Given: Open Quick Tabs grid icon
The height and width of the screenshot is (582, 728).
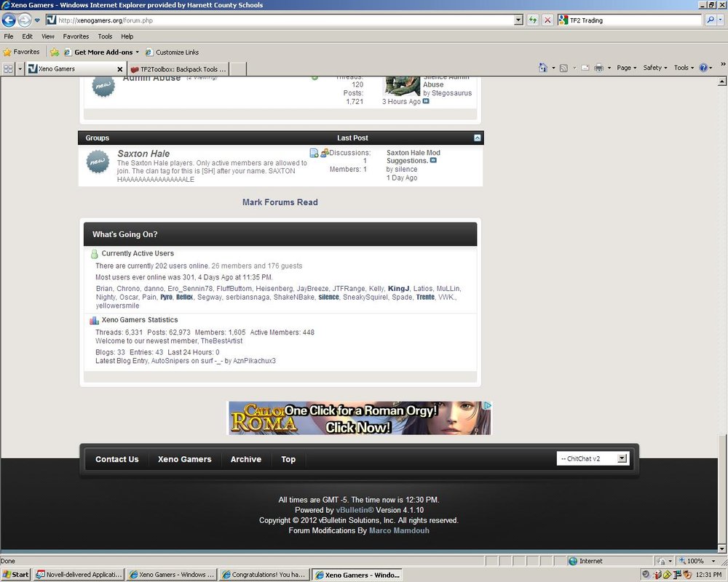Looking at the screenshot, I should click(x=8, y=68).
